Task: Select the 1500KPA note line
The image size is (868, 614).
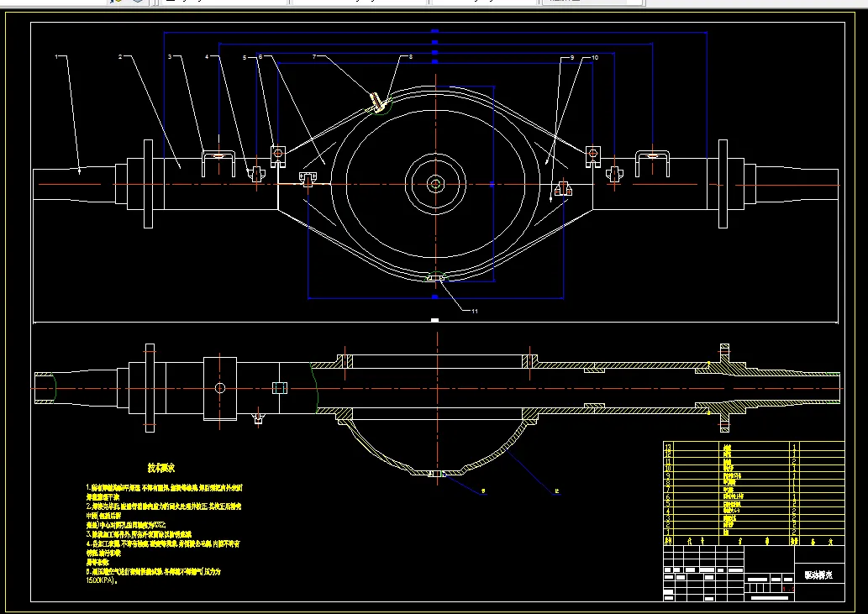Action: (102, 580)
